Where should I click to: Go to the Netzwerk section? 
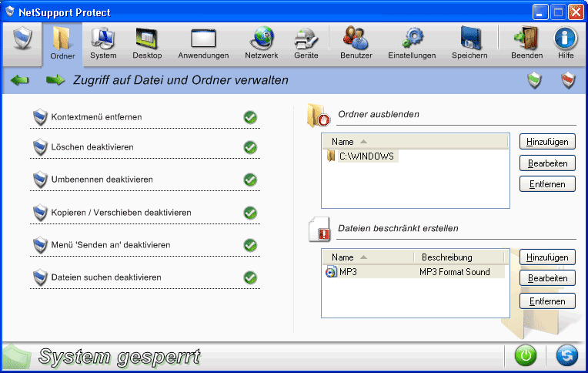tap(262, 43)
